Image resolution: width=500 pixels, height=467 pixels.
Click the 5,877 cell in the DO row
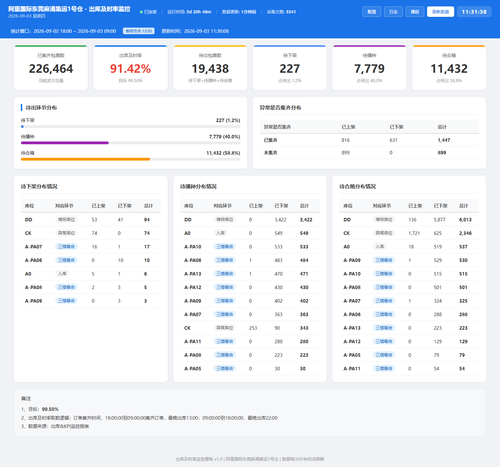(440, 220)
